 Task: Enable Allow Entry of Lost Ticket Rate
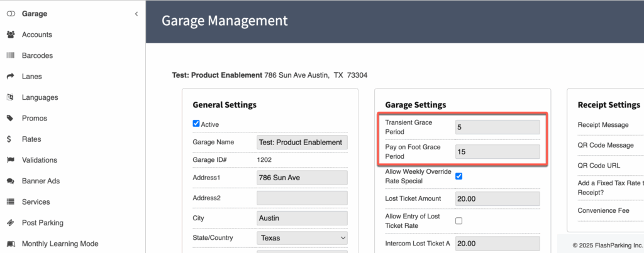click(x=458, y=220)
